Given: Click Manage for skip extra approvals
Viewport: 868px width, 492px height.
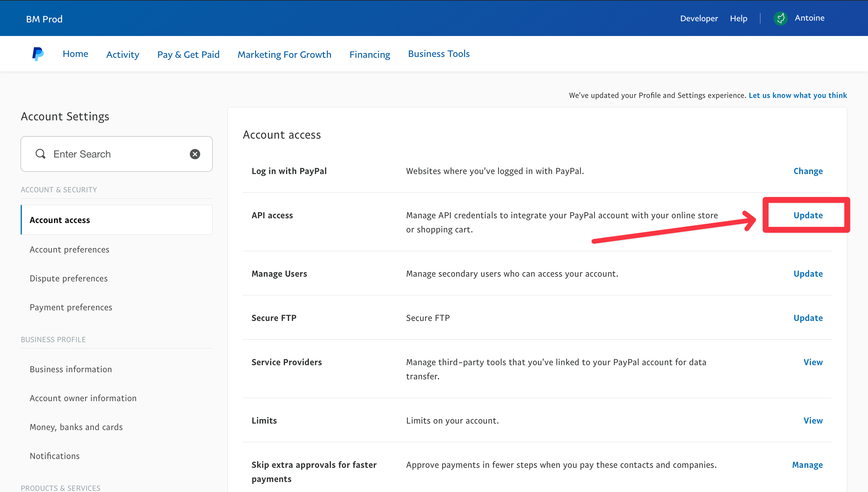Looking at the screenshot, I should pos(807,465).
